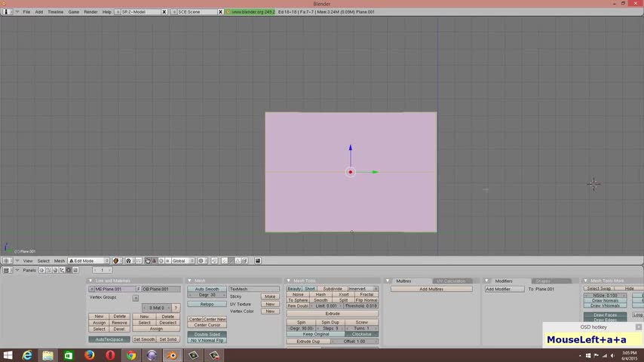Select the Editing context panel icon
Viewport: 644px width, 362px height.
69,271
